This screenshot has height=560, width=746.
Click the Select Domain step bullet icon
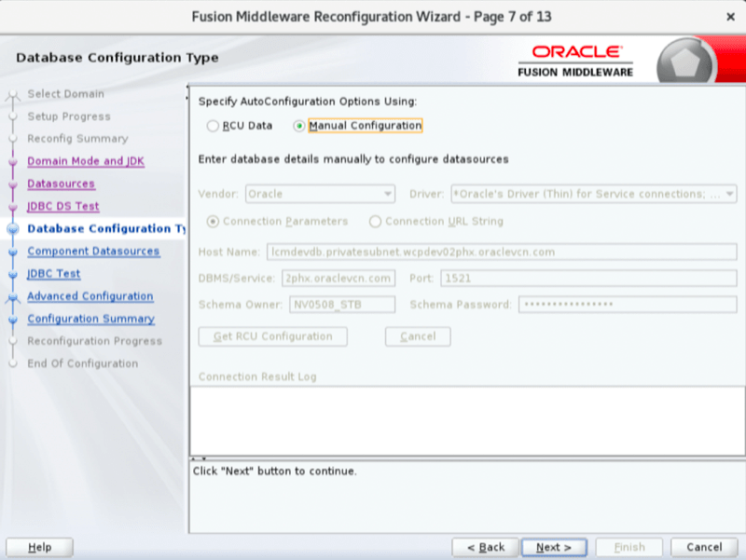click(13, 95)
